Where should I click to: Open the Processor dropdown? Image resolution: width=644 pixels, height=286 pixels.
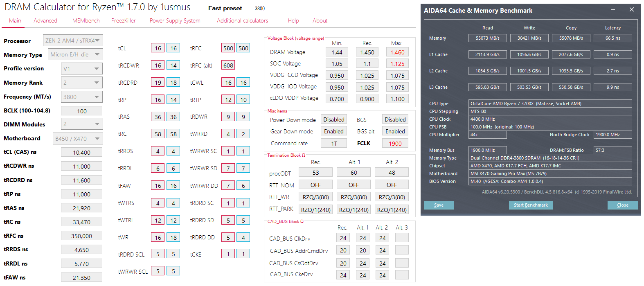tap(73, 41)
